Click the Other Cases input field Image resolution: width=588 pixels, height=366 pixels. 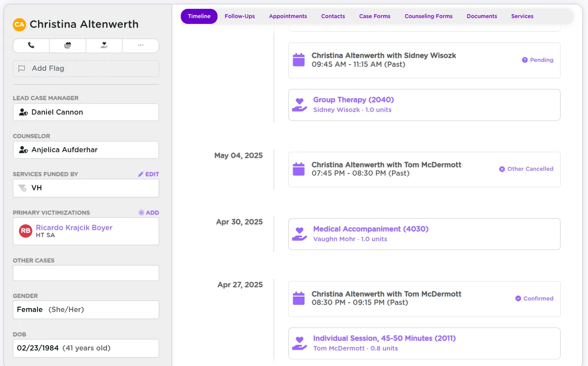[x=86, y=273]
